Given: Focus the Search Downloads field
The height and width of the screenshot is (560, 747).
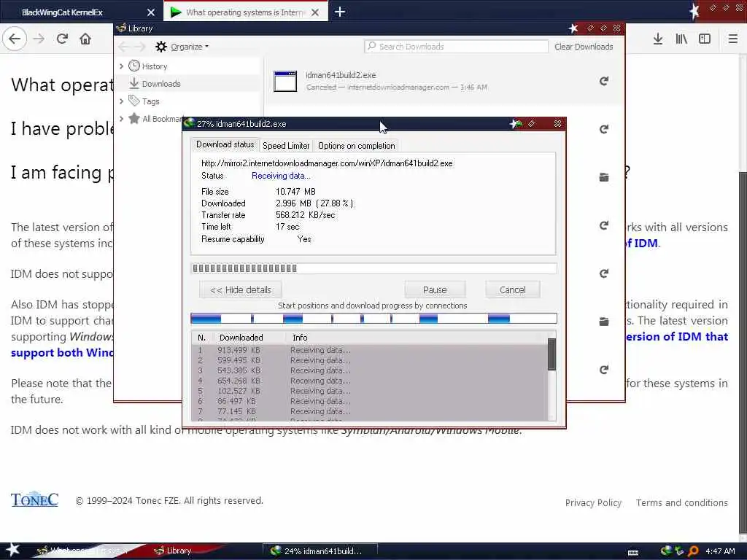Looking at the screenshot, I should [x=456, y=46].
